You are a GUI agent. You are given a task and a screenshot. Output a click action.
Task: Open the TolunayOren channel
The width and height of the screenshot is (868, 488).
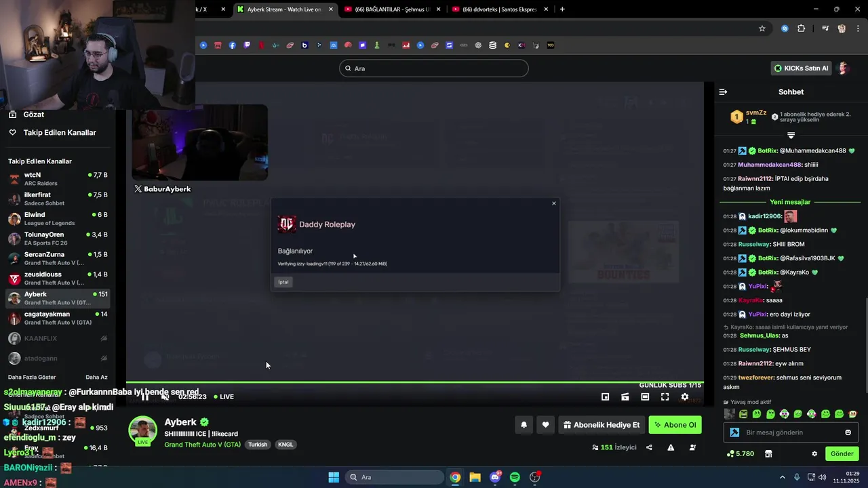click(x=58, y=239)
